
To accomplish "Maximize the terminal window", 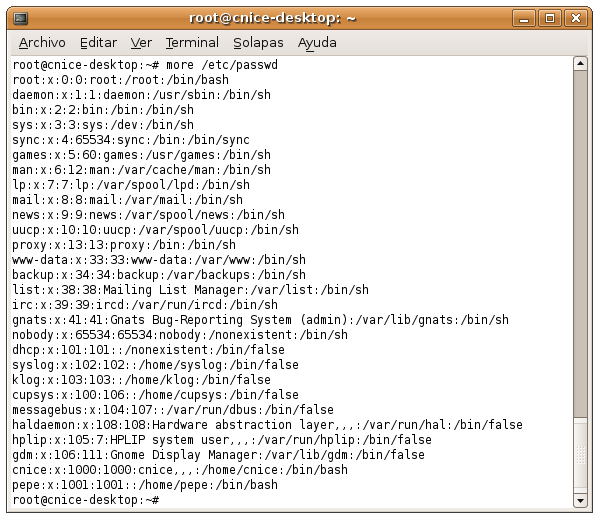I will pos(550,18).
